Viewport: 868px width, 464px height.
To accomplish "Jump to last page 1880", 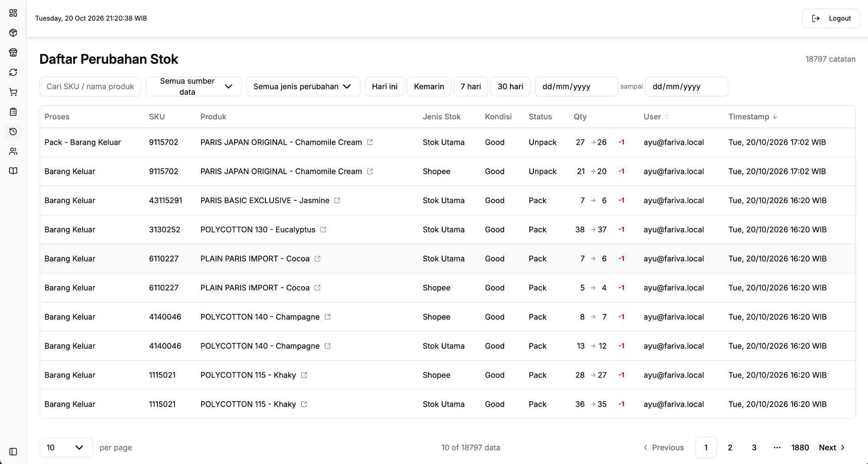I will coord(800,447).
